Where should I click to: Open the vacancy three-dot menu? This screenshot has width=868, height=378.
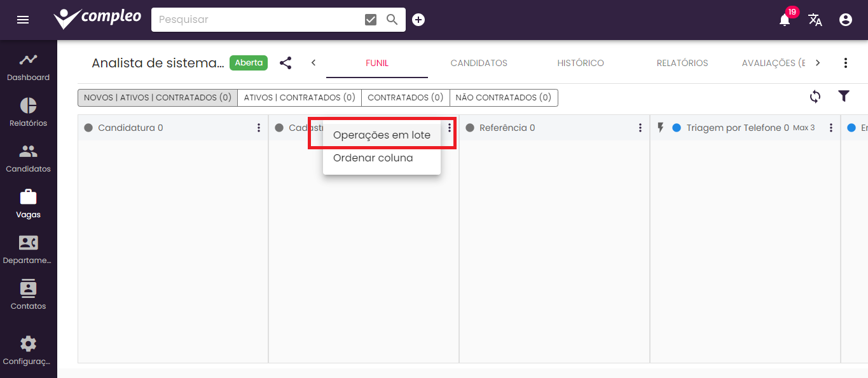845,63
